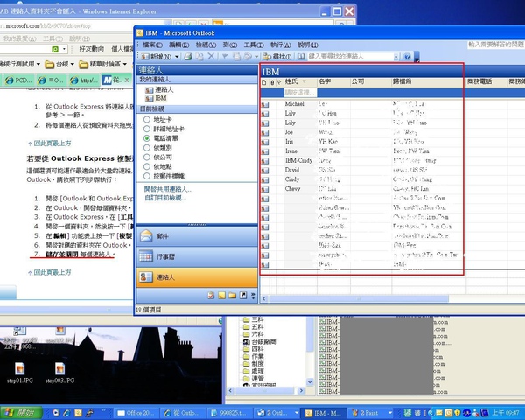The height and width of the screenshot is (420, 525).
Task: Select 連絡人 folder under 我的連絡人
Action: pos(159,89)
